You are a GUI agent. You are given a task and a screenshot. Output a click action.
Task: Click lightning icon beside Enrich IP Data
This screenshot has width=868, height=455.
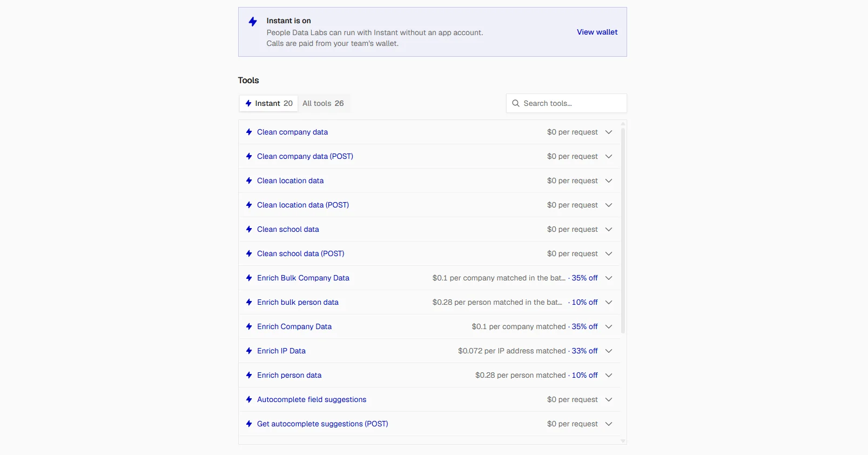[249, 351]
